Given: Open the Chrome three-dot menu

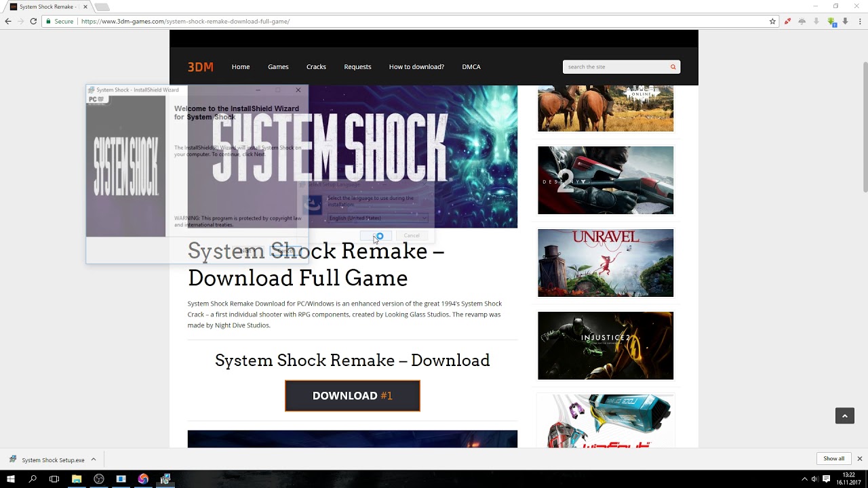Looking at the screenshot, I should tap(859, 21).
